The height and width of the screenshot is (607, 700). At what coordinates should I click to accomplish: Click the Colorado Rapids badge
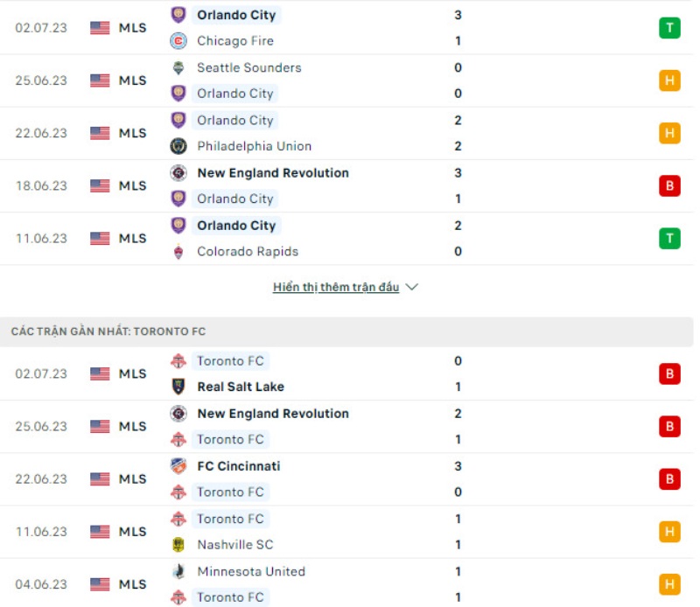tap(177, 252)
